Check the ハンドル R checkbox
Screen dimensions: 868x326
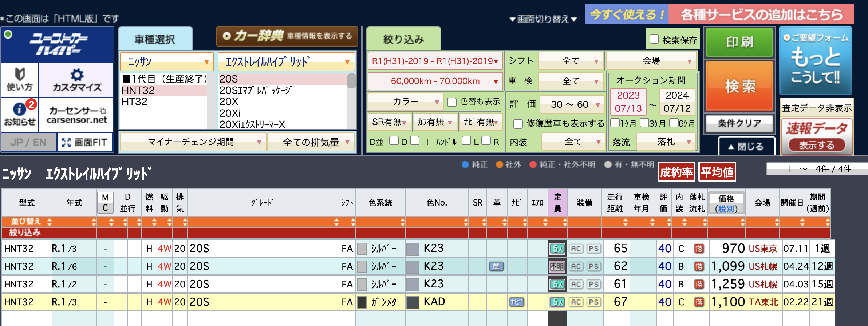486,141
